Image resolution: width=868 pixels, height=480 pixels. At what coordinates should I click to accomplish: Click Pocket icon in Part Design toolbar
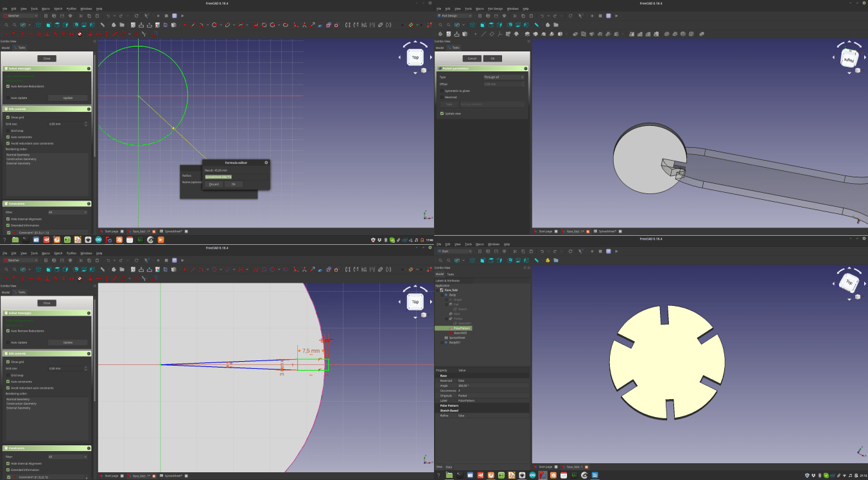pyautogui.click(x=575, y=34)
